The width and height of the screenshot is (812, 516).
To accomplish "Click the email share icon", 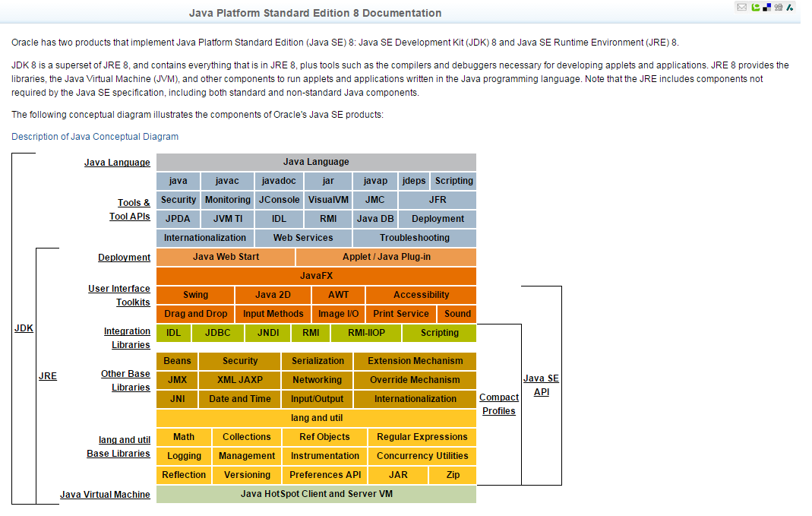I will tap(741, 8).
